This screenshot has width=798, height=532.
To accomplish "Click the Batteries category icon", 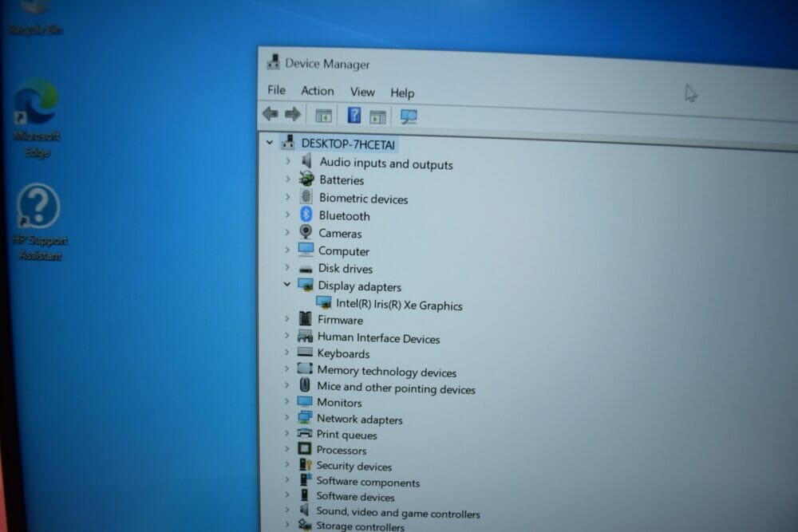I will tap(306, 179).
